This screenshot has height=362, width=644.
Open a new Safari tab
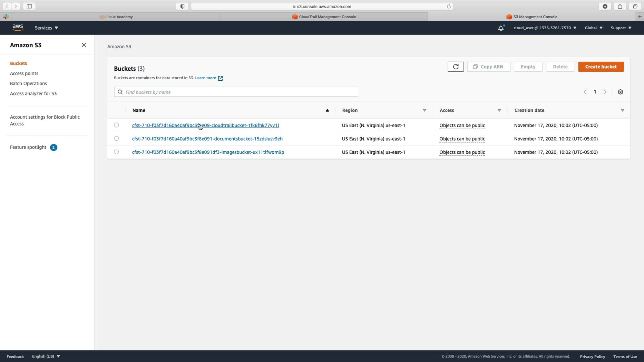(x=640, y=17)
